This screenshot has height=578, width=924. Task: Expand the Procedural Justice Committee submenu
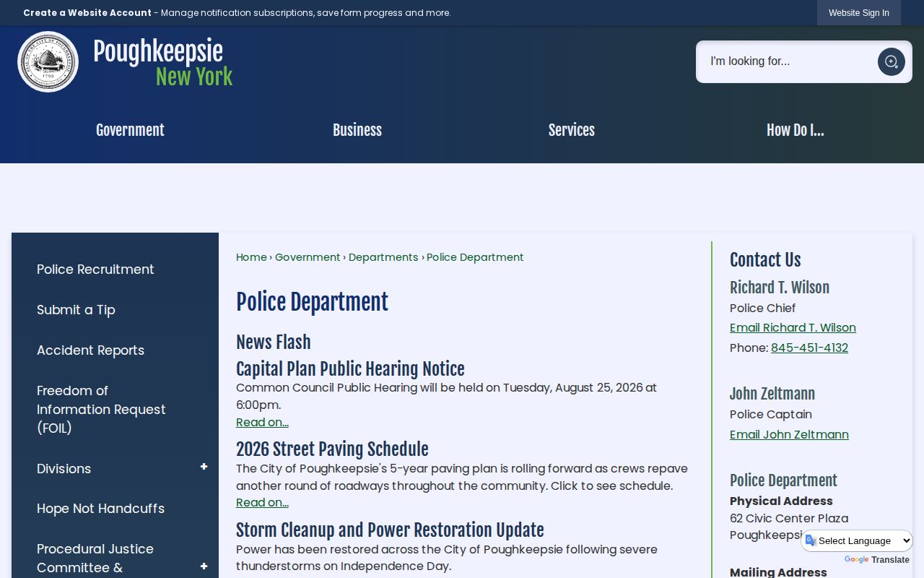click(x=204, y=566)
